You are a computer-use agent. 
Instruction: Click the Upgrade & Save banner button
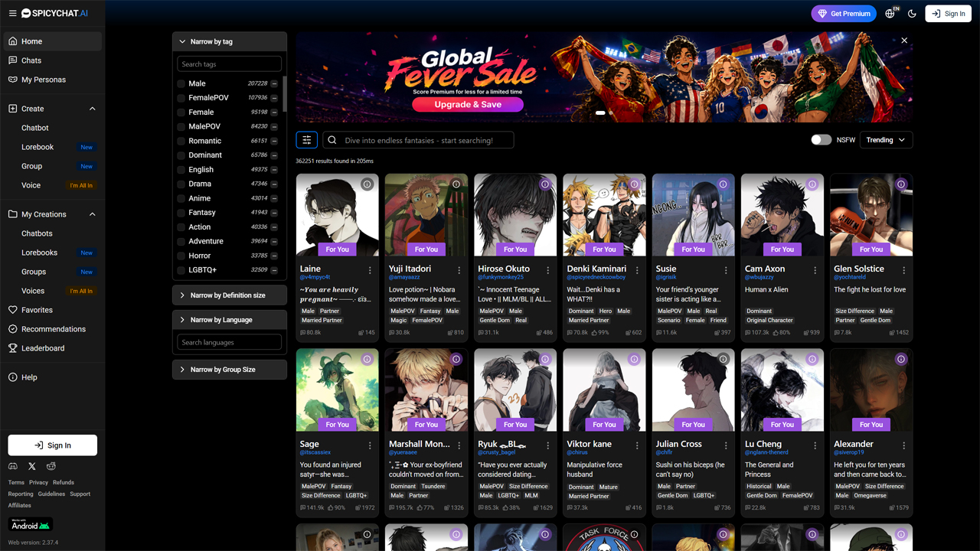468,105
